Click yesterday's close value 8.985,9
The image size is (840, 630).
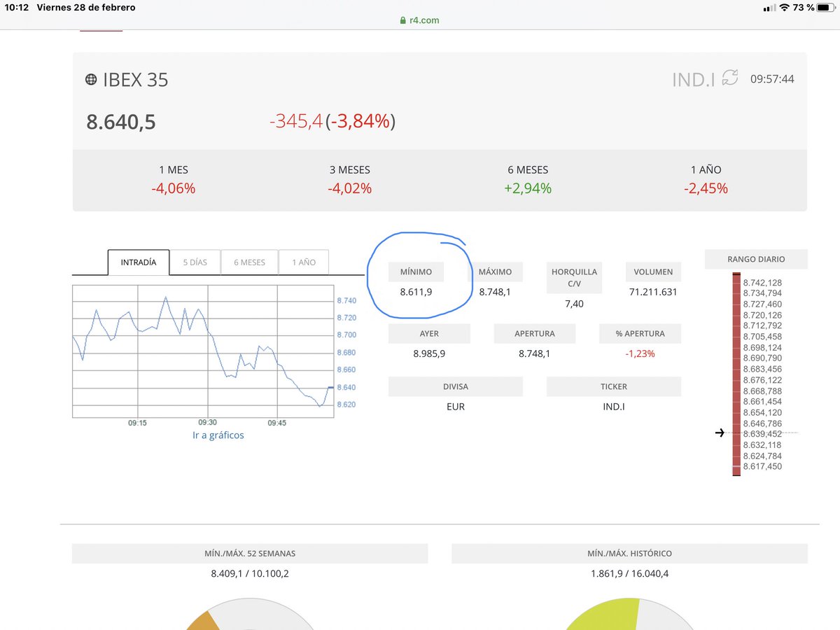[x=429, y=353]
